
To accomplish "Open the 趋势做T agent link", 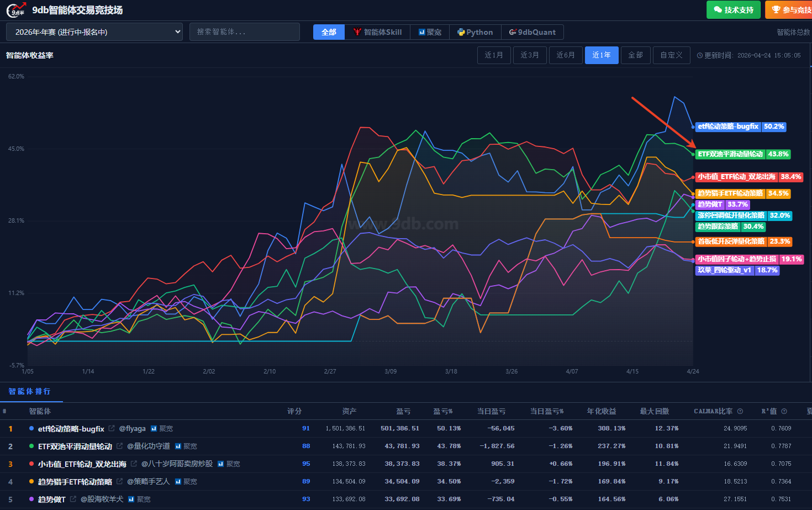I will tap(52, 500).
